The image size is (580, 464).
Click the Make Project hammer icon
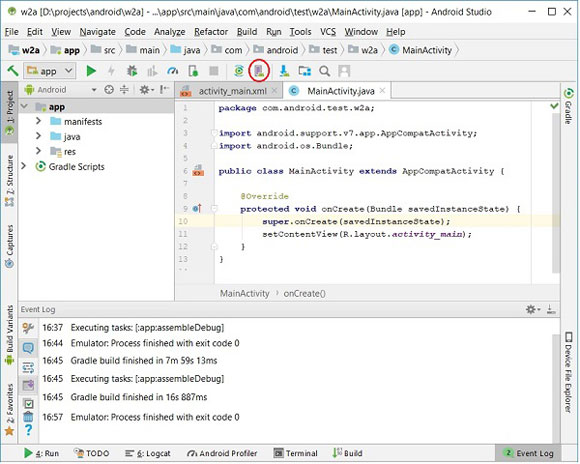point(13,70)
